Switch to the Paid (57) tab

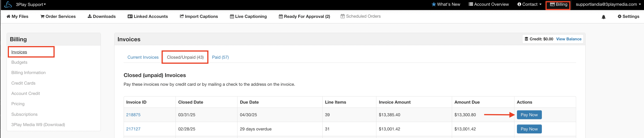(x=220, y=57)
